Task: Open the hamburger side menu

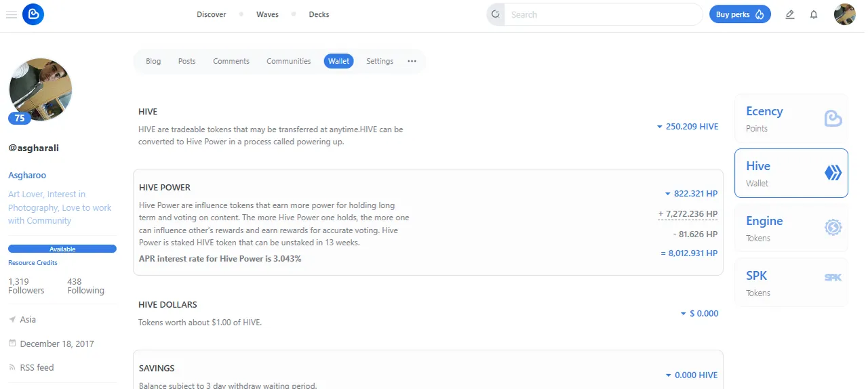Action: pyautogui.click(x=11, y=14)
